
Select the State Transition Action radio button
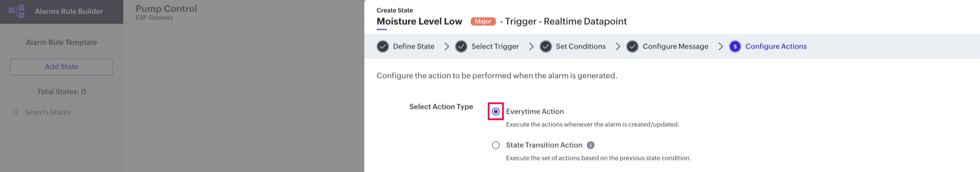pos(496,145)
